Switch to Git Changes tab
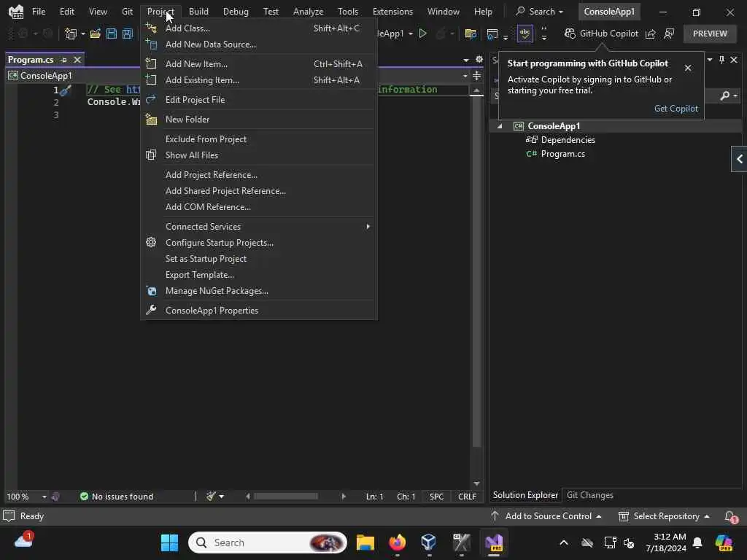The width and height of the screenshot is (747, 560). 589,495
